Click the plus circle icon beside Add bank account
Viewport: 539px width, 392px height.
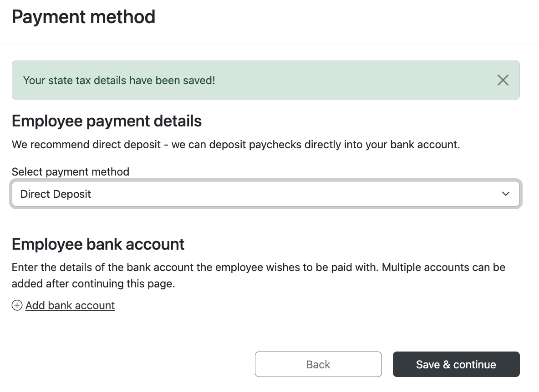(x=17, y=306)
